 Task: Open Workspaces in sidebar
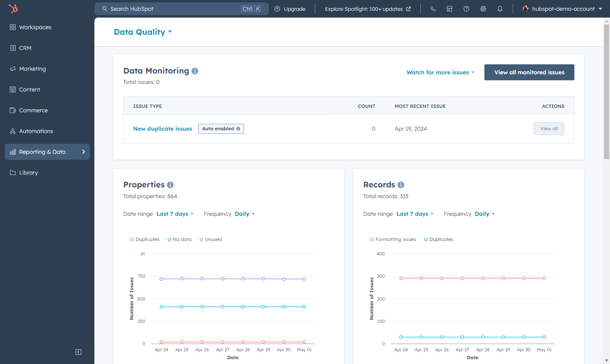(47, 27)
